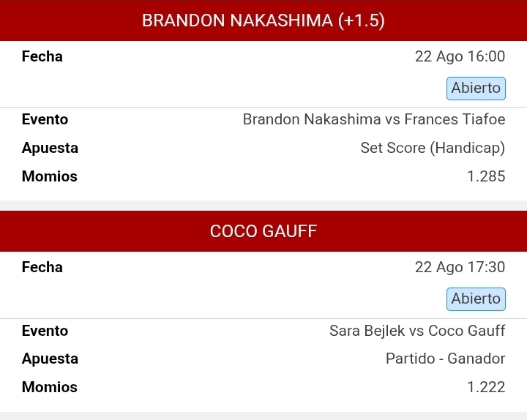Click the COCO GAUFF red header
This screenshot has height=420, width=527.
(263, 231)
